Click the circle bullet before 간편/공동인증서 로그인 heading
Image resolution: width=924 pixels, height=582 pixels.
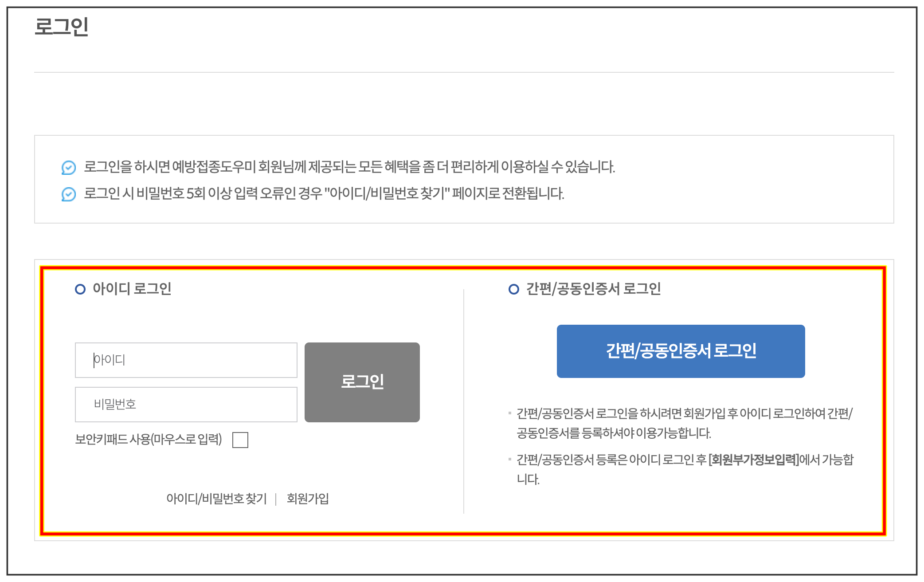tap(513, 289)
